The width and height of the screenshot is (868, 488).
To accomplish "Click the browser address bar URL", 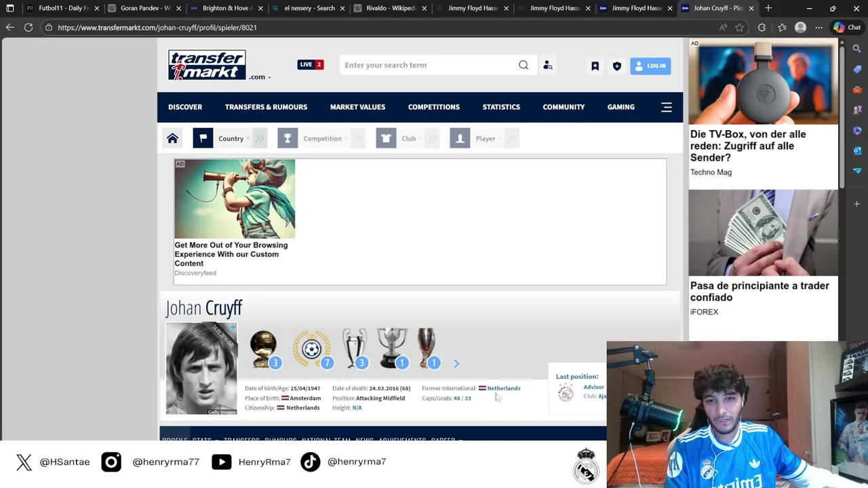I will tap(157, 28).
